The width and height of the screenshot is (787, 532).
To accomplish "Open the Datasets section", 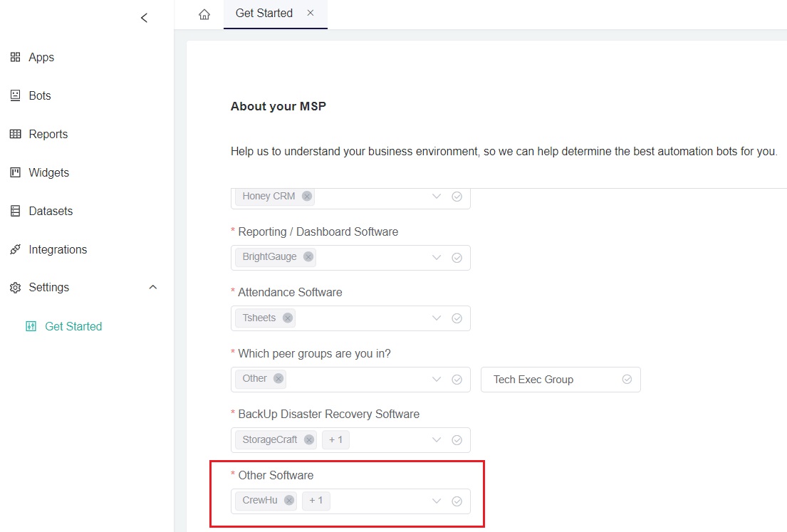I will (x=46, y=211).
